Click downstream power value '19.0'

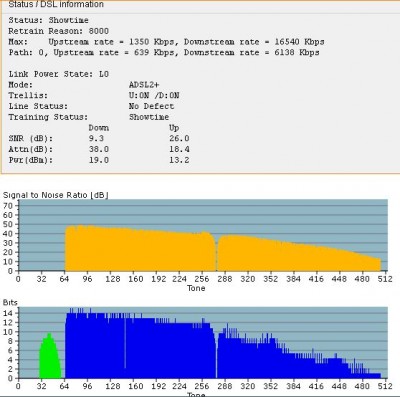coord(99,160)
